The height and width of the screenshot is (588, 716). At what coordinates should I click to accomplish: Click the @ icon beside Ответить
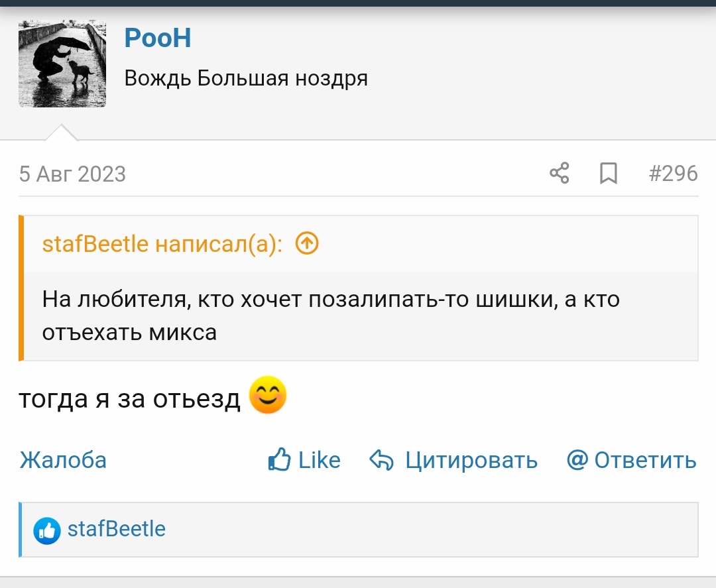point(577,459)
